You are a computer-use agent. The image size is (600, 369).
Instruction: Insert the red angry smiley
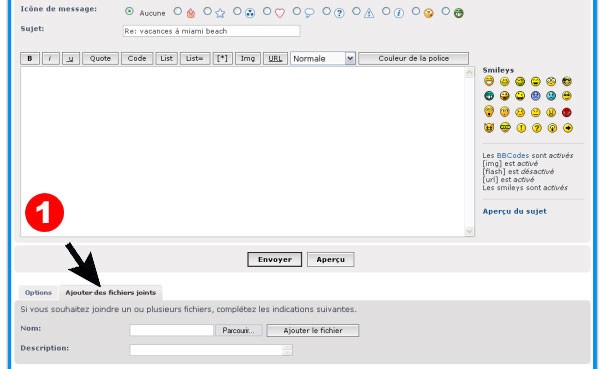click(566, 112)
